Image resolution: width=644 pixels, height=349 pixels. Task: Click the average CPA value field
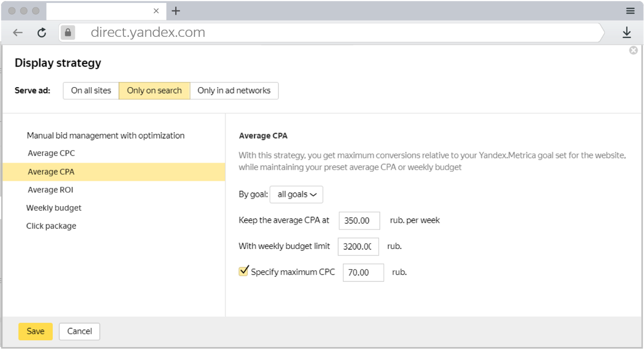pos(359,221)
